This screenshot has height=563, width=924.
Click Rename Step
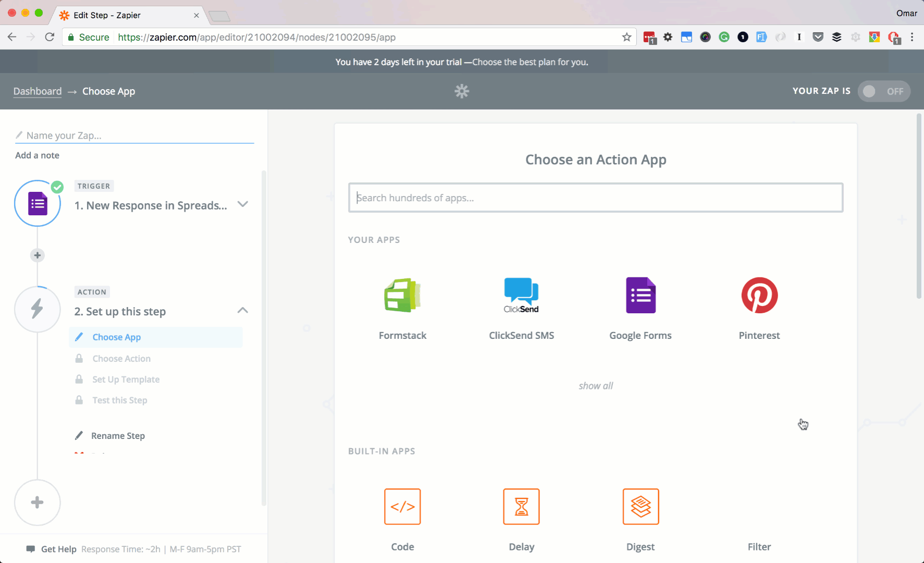tap(118, 436)
